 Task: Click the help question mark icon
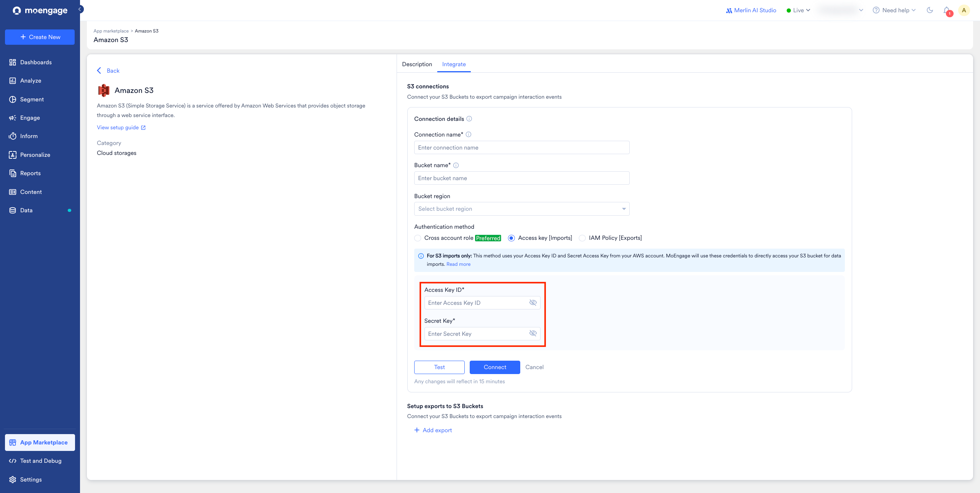point(876,10)
